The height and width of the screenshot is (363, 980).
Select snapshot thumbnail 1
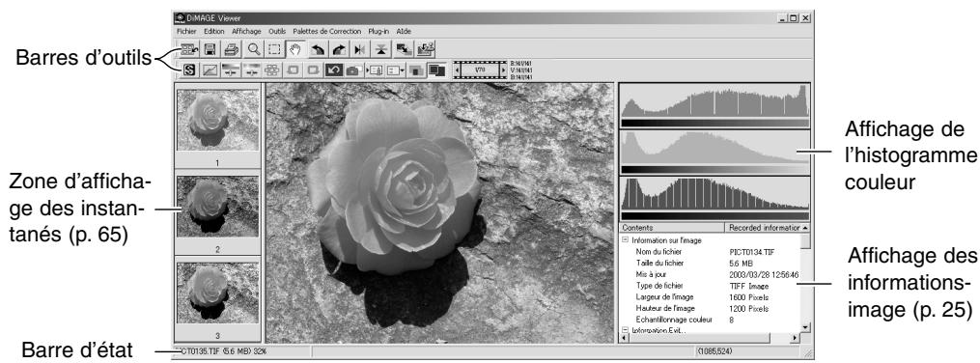[x=217, y=120]
